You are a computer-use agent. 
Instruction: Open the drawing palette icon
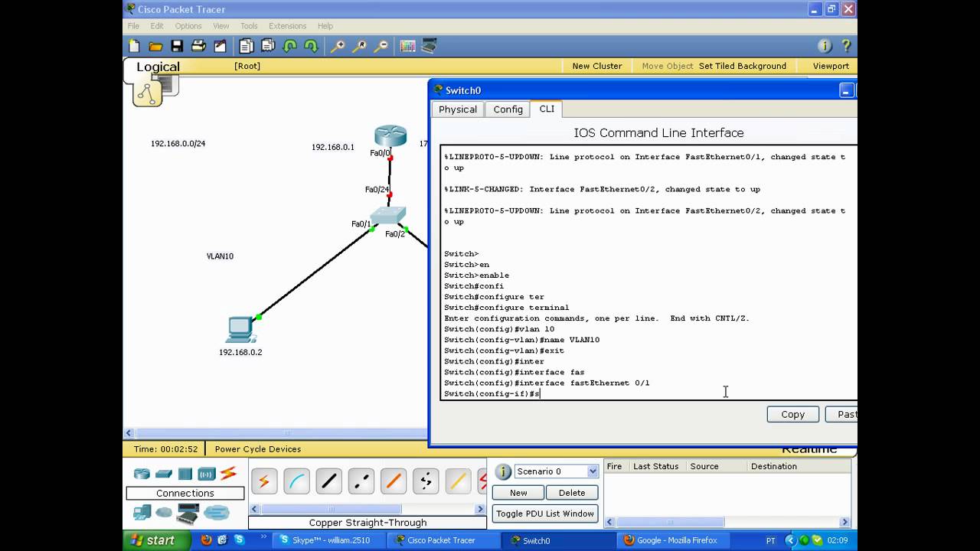[407, 46]
